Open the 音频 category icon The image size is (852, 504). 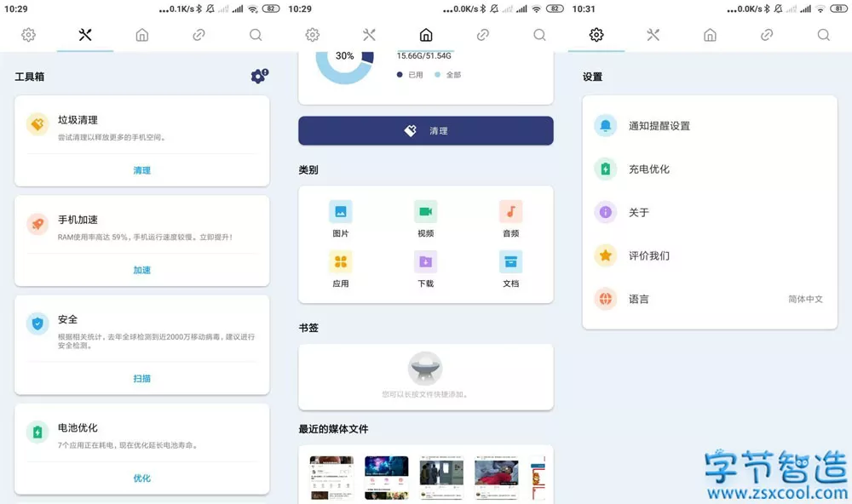click(509, 212)
